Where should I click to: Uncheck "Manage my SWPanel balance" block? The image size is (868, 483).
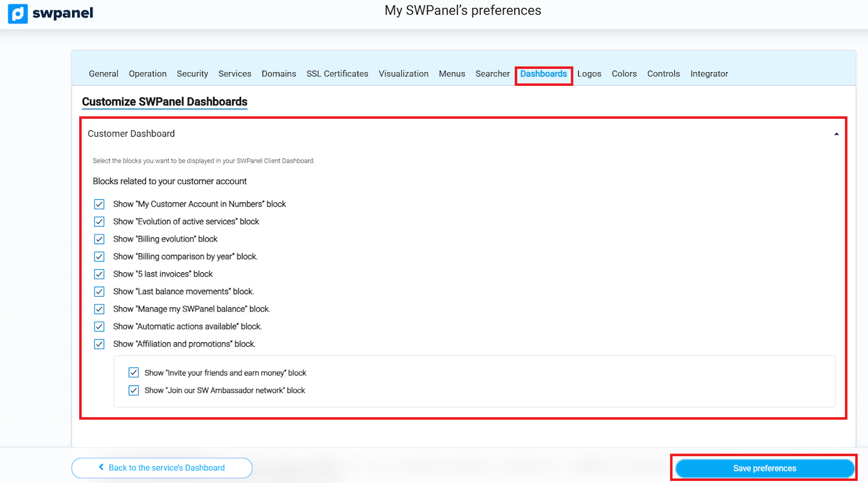[x=99, y=309]
